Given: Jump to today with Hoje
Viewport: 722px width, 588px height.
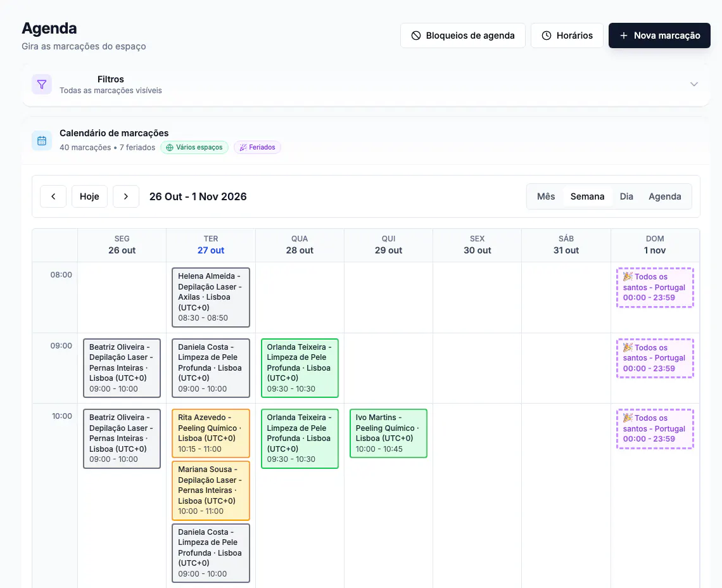Looking at the screenshot, I should [89, 197].
